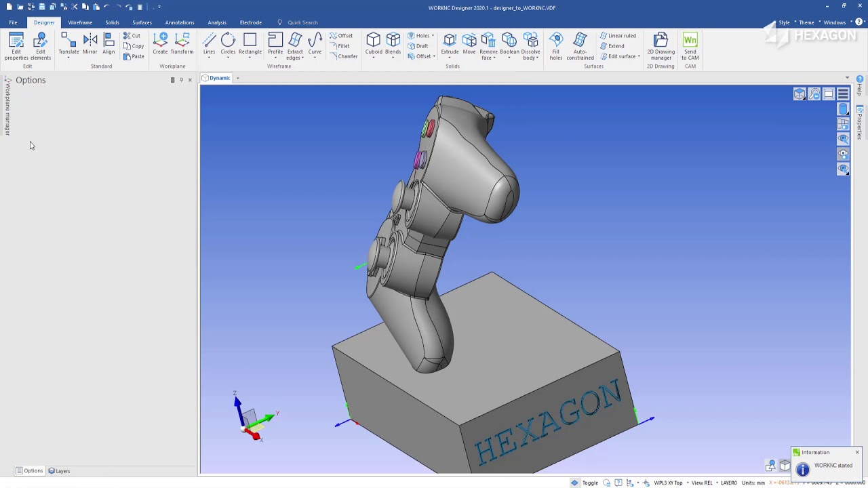This screenshot has width=868, height=488.
Task: Select the Chamfer wireframe tool
Action: pyautogui.click(x=344, y=56)
